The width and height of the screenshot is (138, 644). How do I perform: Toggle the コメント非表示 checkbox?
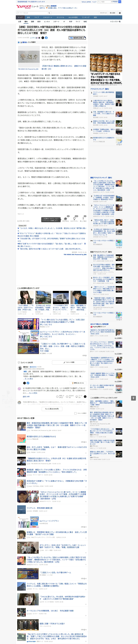75,413
